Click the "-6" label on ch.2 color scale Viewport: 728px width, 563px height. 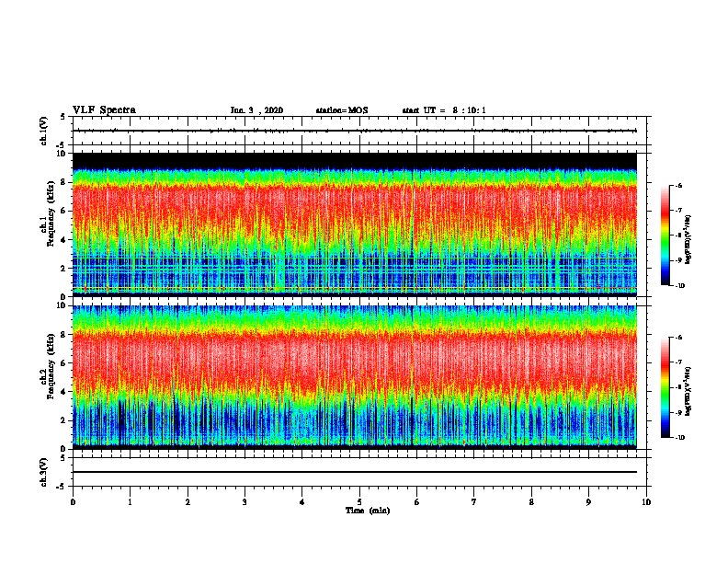pos(678,338)
